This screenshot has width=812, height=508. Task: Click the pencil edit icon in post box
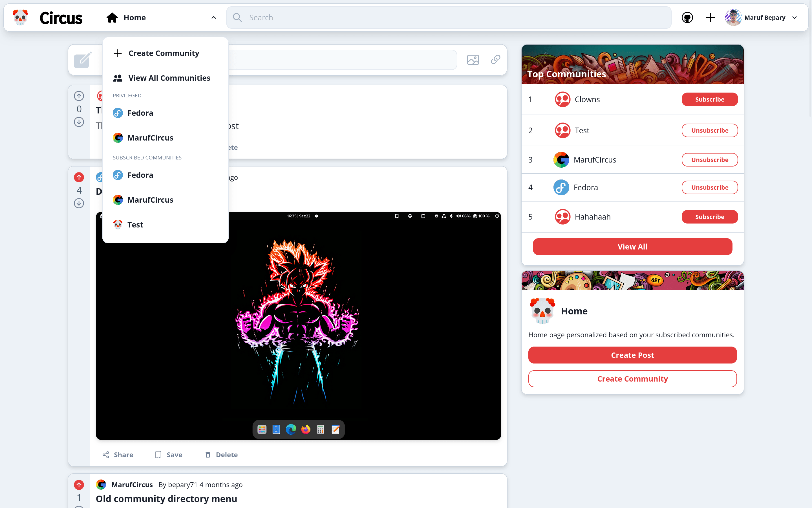pyautogui.click(x=83, y=60)
